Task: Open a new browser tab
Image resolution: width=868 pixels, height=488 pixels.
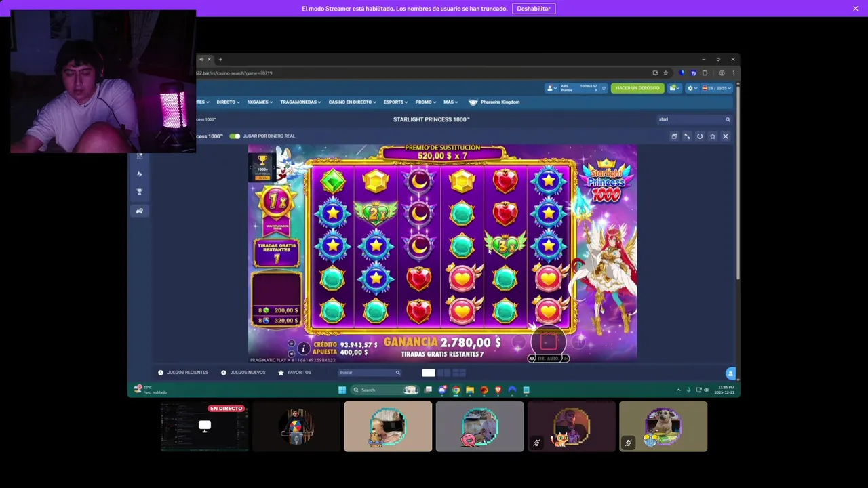Action: [220, 60]
